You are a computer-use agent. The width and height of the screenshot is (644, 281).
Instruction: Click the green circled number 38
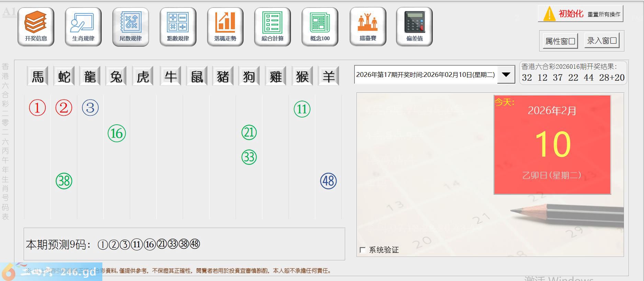click(x=64, y=181)
